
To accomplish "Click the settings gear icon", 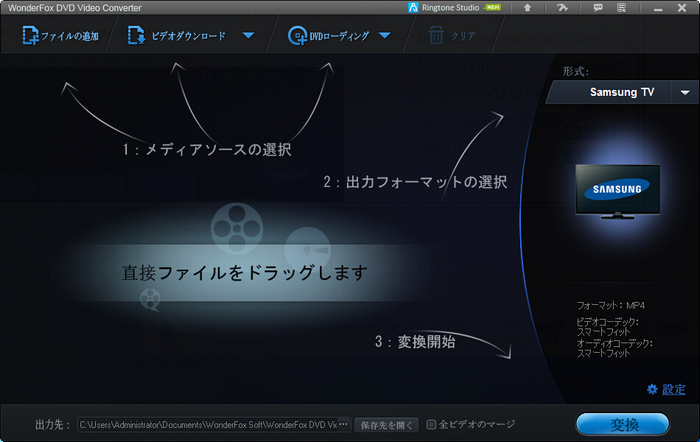I will pyautogui.click(x=652, y=389).
